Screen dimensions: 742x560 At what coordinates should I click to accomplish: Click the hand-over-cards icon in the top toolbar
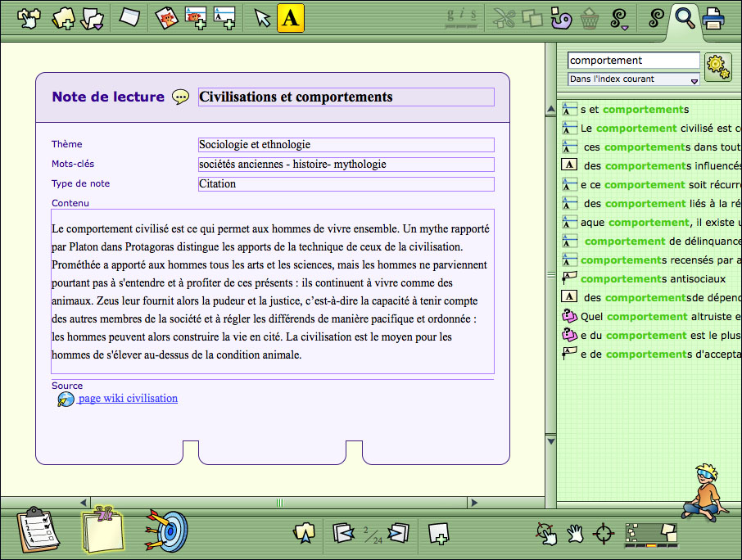[29, 18]
